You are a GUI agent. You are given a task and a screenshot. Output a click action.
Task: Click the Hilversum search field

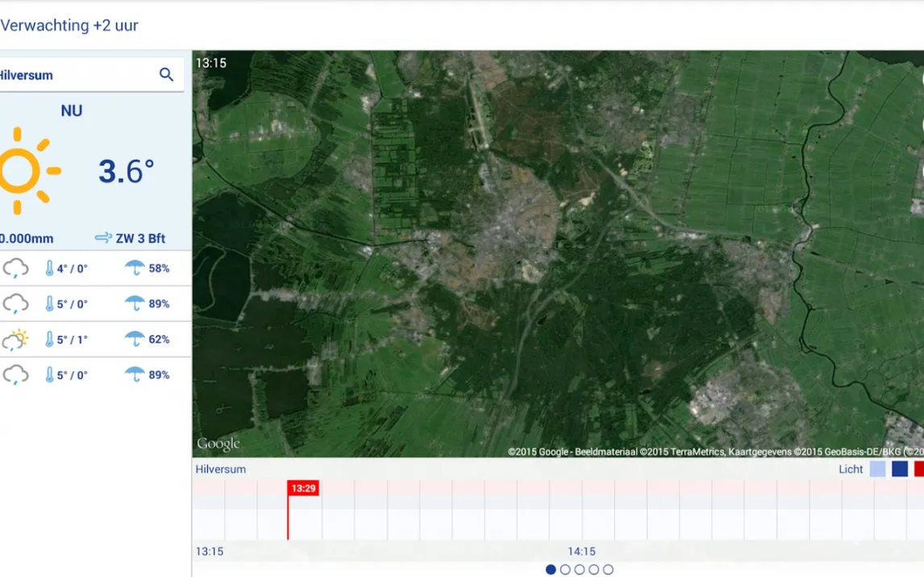[x=91, y=75]
